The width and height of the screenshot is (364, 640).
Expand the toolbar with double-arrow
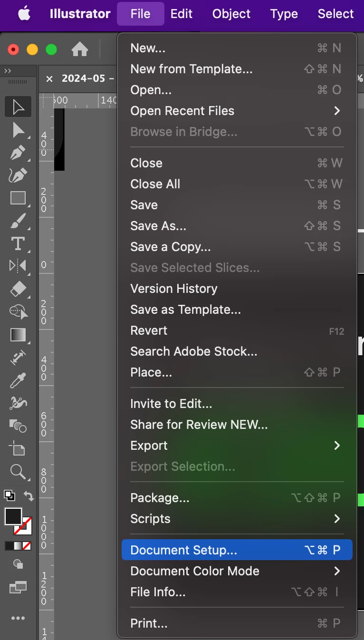8,71
